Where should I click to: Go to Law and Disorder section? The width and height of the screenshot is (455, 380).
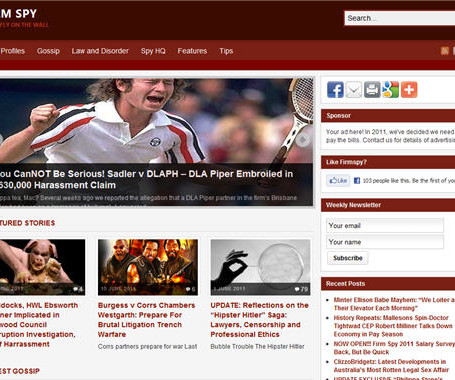tap(100, 51)
